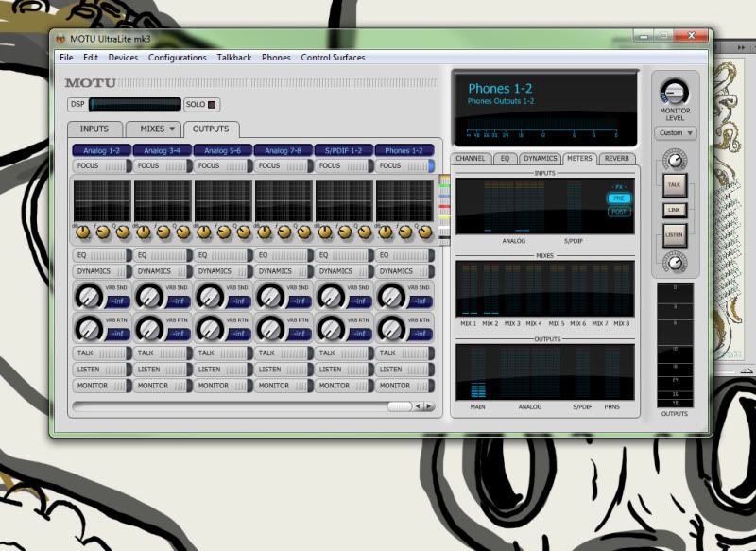The width and height of the screenshot is (756, 551).
Task: Select the green EQ band color tab
Action: tap(444, 185)
